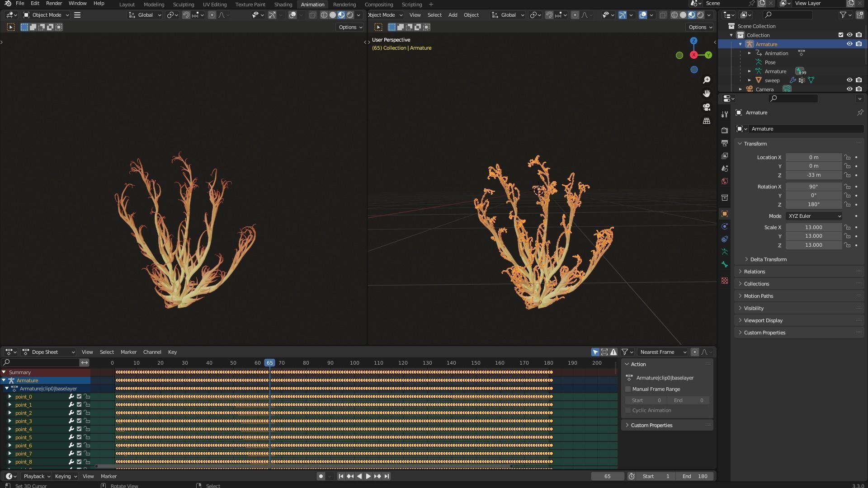Image resolution: width=868 pixels, height=488 pixels.
Task: Expand the point_5 channel group
Action: [10, 437]
